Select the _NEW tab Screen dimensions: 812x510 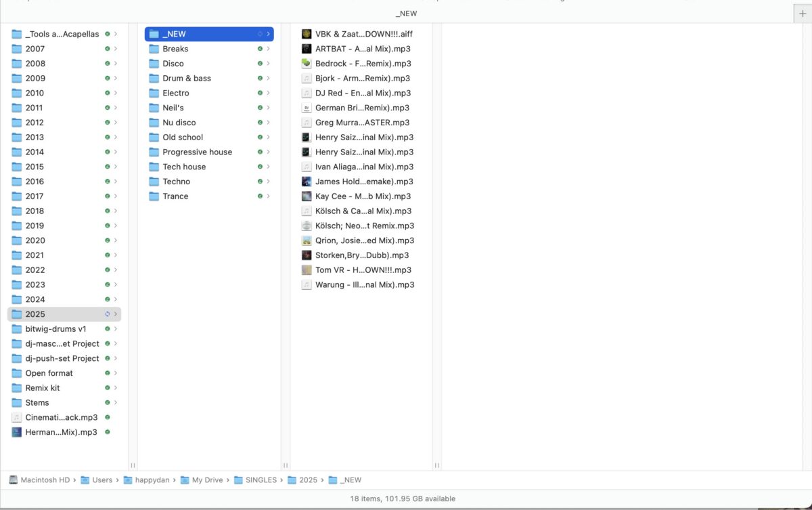(406, 13)
